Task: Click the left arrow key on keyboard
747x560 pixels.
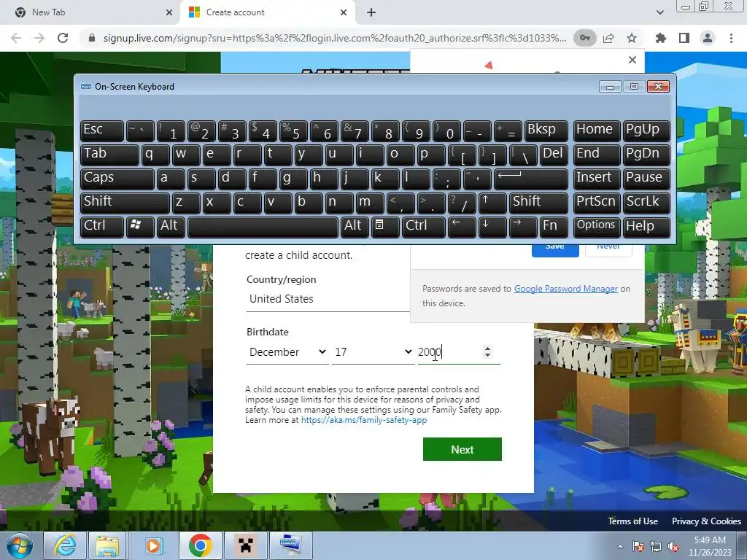Action: [461, 226]
